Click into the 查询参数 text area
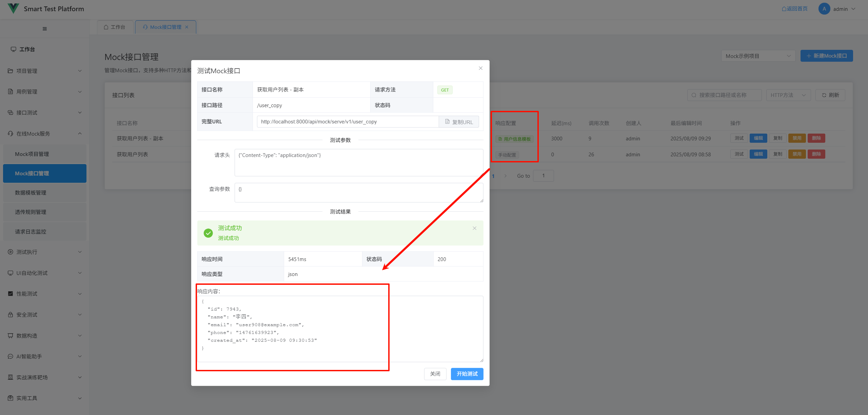Screen dimensions: 868x415 pos(358,193)
